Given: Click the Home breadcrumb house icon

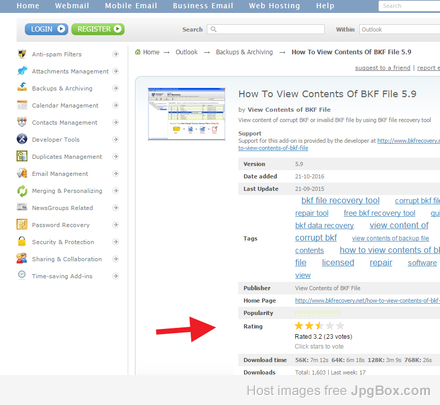Looking at the screenshot, I should pos(138,52).
